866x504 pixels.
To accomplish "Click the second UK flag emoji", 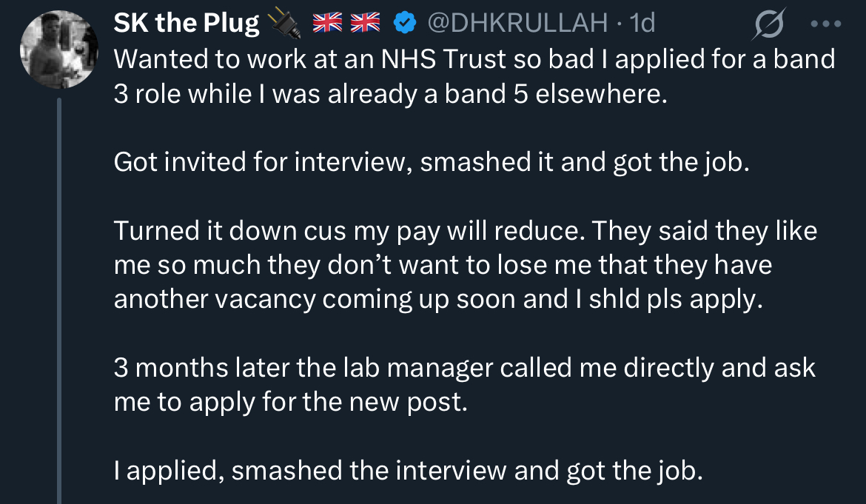I will pos(365,23).
